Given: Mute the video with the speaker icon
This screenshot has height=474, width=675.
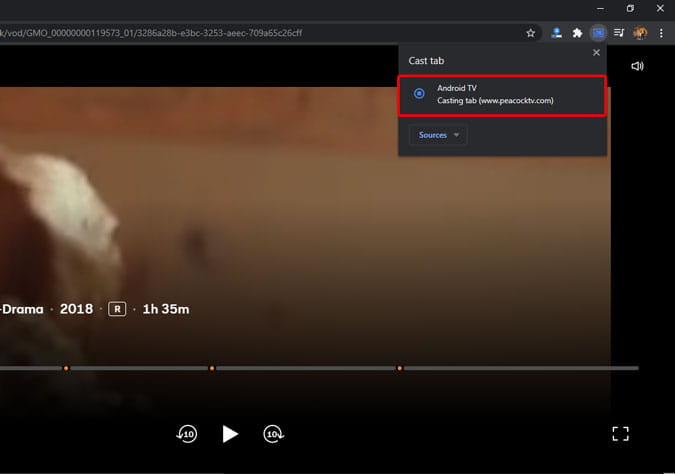Looking at the screenshot, I should 637,66.
